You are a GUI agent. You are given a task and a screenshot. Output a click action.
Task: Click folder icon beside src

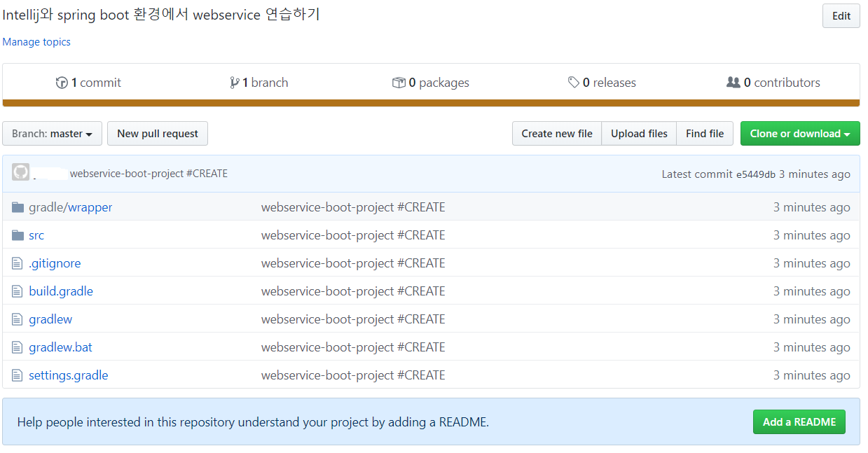[18, 235]
